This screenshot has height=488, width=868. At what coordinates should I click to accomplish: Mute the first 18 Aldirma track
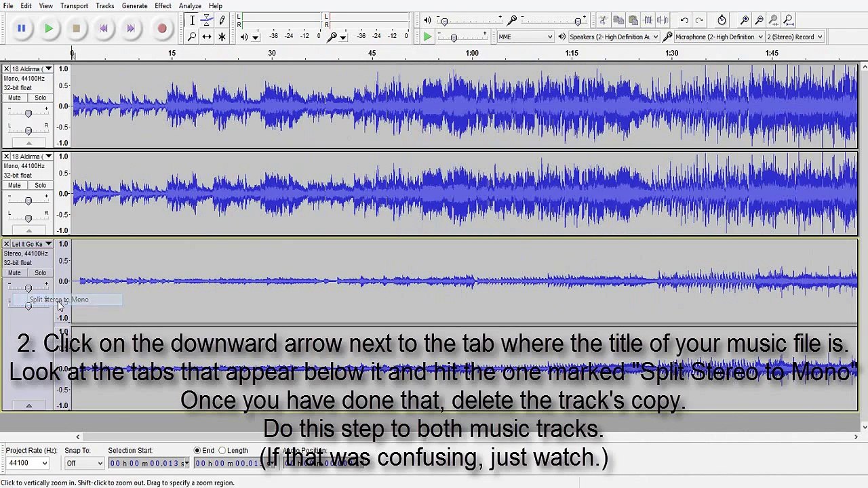point(14,98)
